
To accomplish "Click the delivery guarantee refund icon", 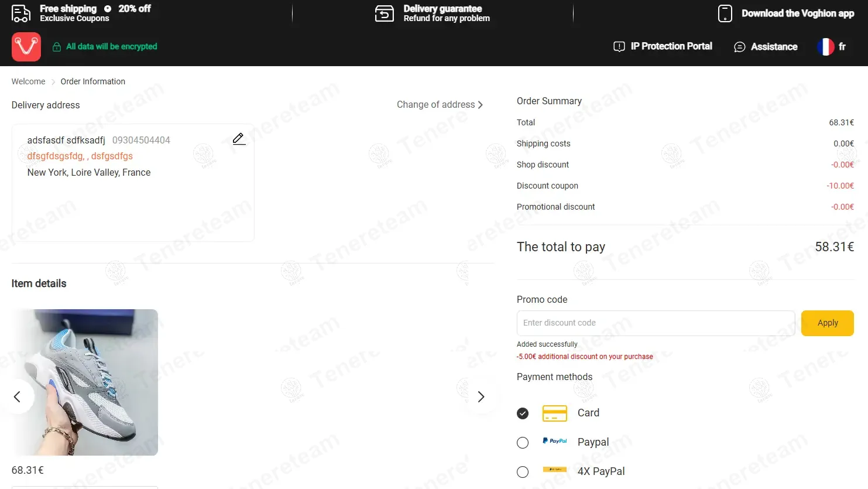I will pos(385,13).
